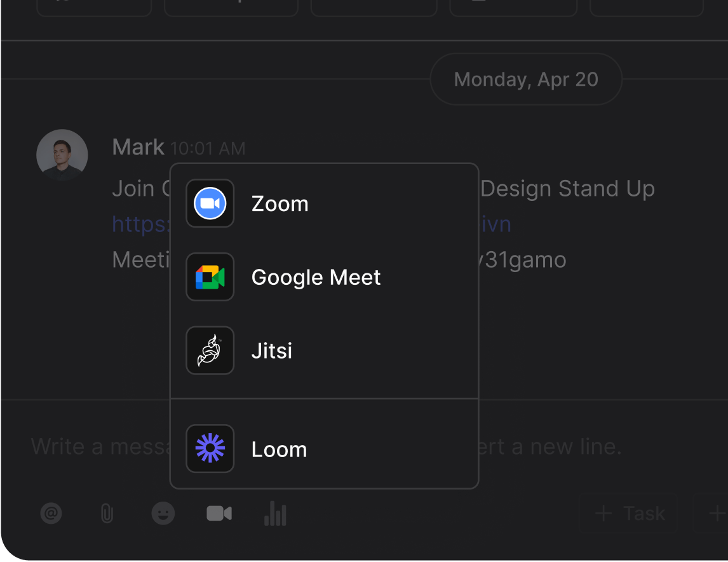
Task: Click Mark's name in the message header
Action: click(x=137, y=146)
